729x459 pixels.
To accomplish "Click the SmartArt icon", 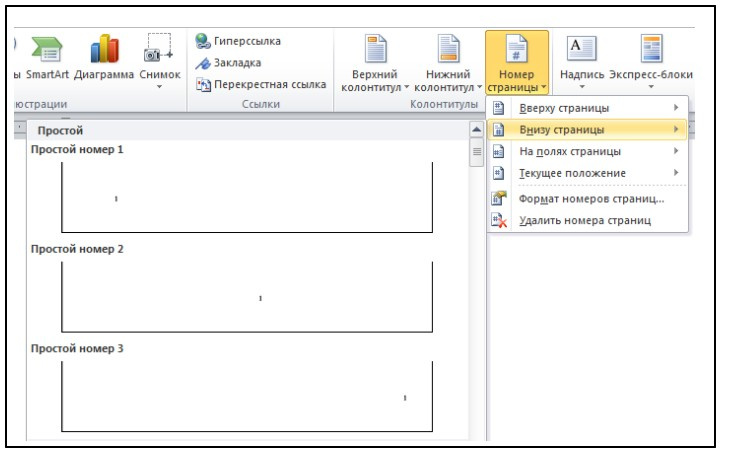I will (x=46, y=50).
